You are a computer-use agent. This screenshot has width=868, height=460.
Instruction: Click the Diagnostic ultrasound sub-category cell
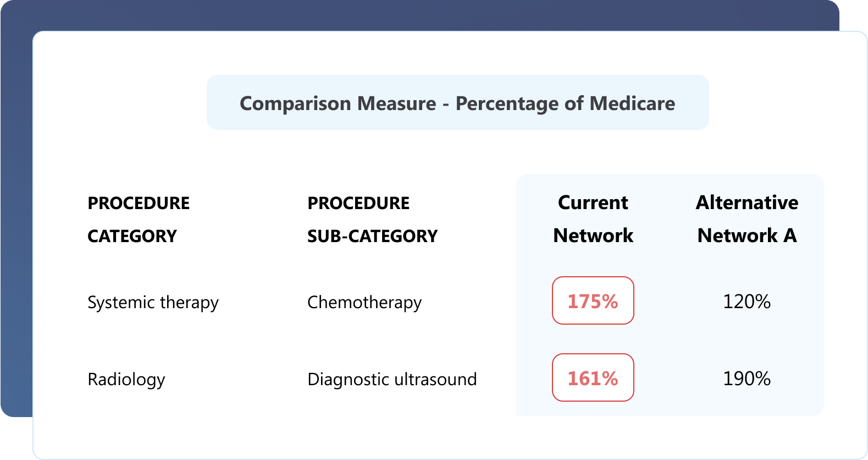[x=392, y=380]
